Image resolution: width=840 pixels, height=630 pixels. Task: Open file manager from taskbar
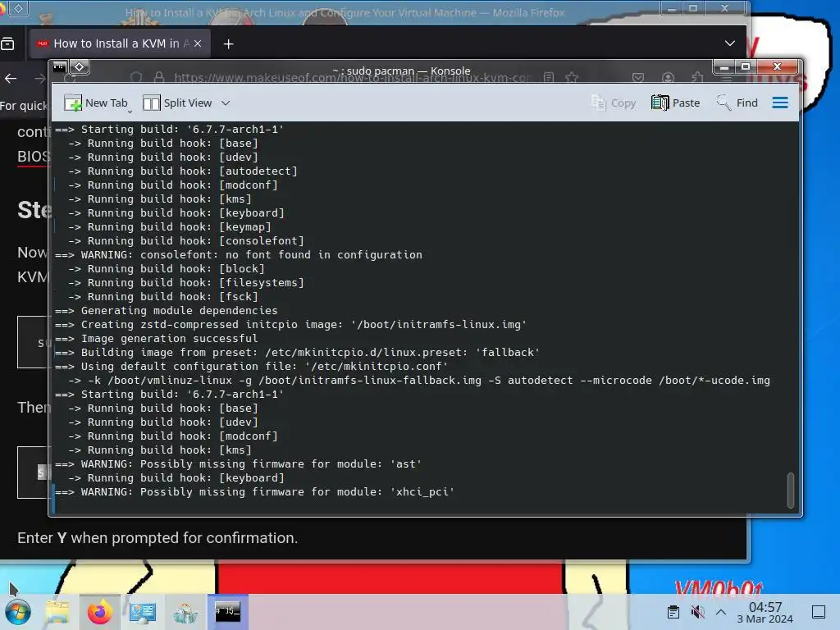(x=57, y=612)
